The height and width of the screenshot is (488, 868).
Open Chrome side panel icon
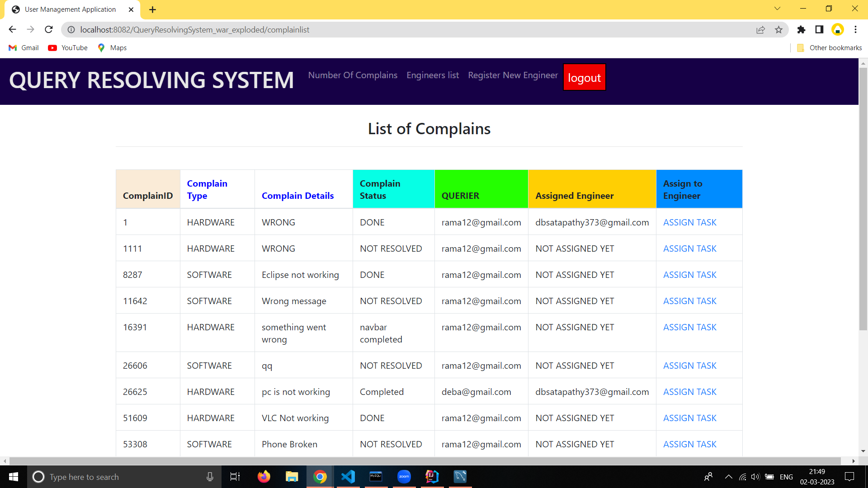[819, 30]
